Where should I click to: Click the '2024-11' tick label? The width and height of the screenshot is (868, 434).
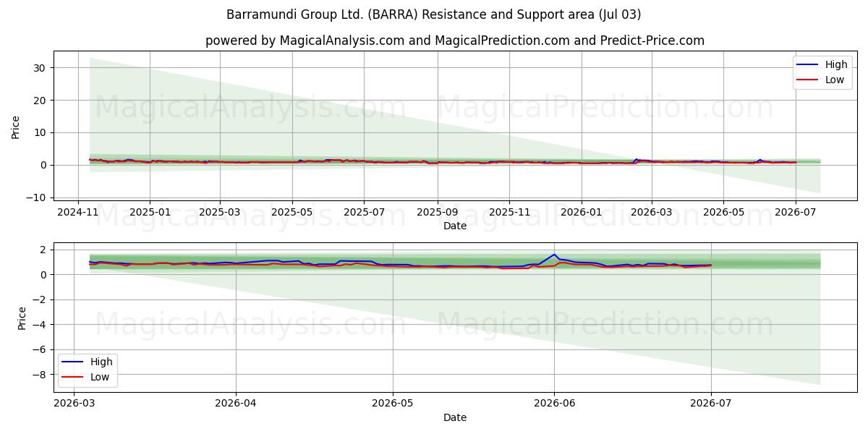point(78,212)
